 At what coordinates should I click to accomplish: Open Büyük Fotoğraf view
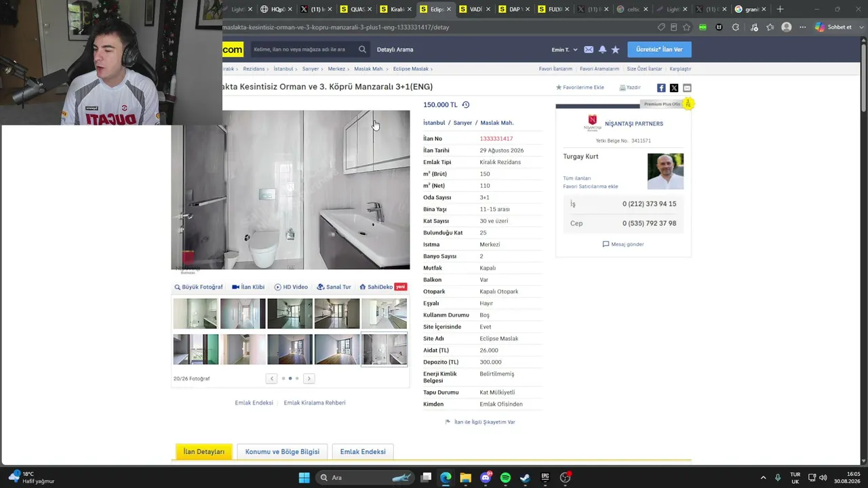198,287
